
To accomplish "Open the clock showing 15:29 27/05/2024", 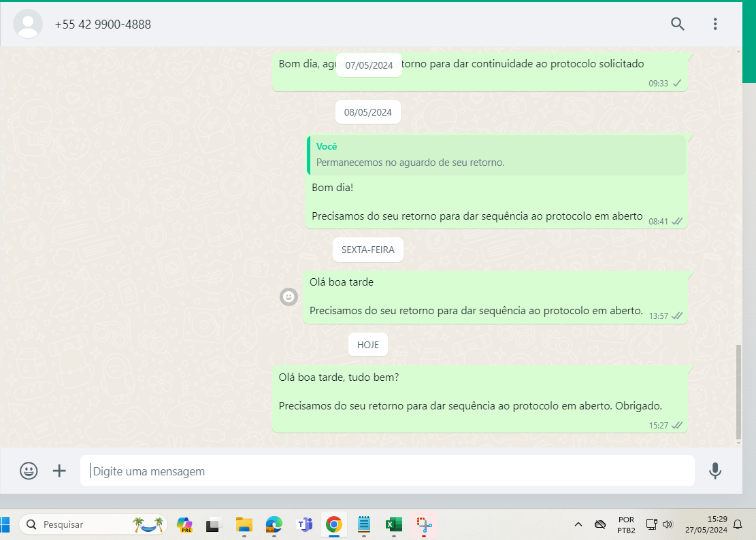I will [706, 524].
